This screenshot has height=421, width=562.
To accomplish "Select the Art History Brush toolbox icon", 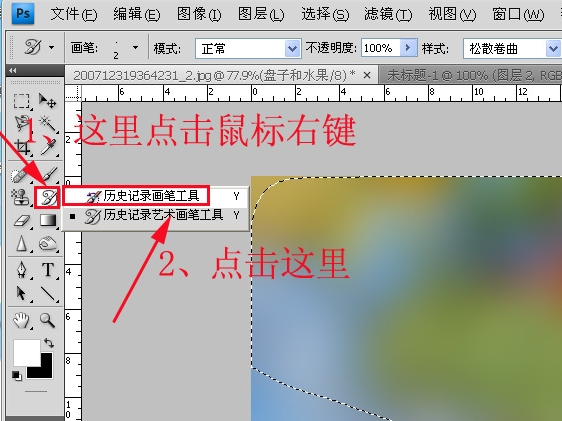I will (48, 197).
